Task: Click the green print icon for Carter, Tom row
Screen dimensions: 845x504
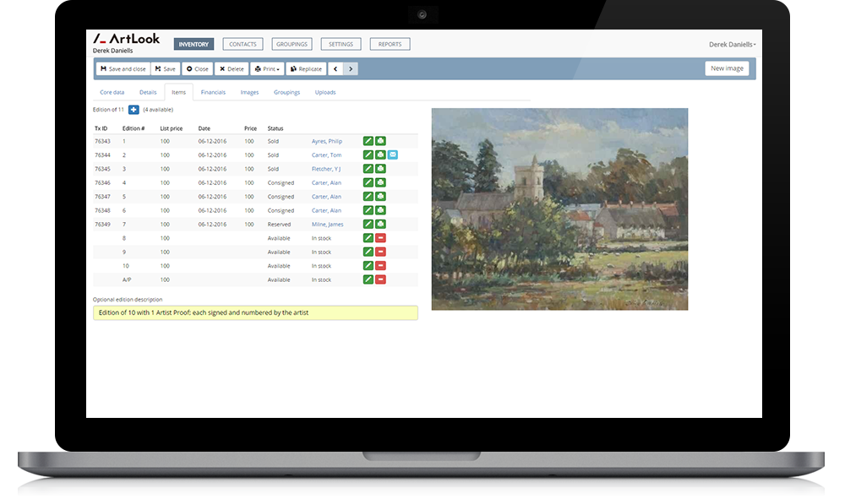Action: pyautogui.click(x=380, y=155)
